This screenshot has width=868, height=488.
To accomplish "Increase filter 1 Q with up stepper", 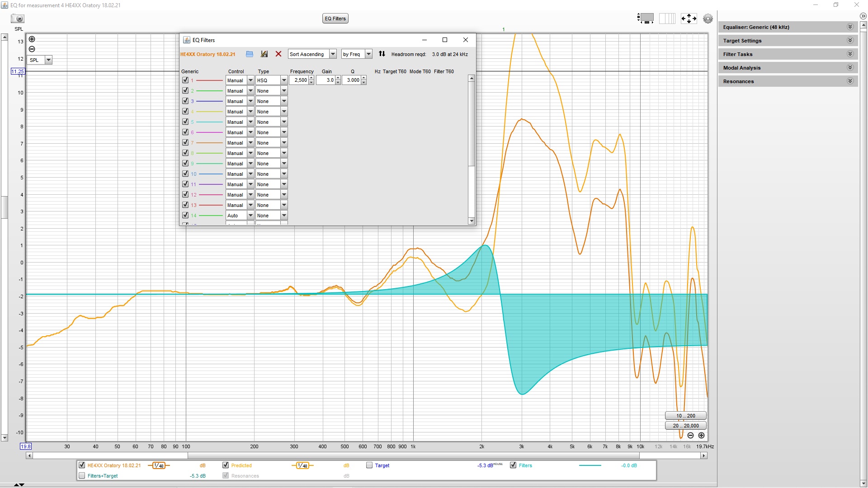I will click(363, 78).
